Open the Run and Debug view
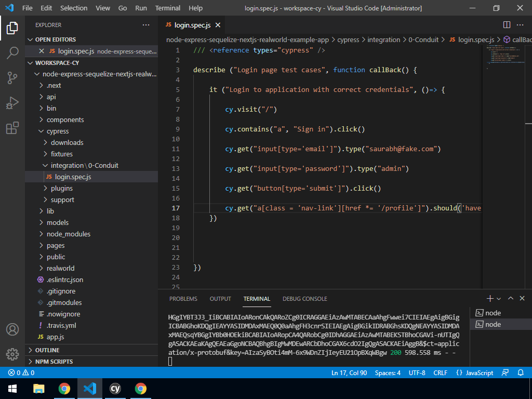 (x=12, y=102)
